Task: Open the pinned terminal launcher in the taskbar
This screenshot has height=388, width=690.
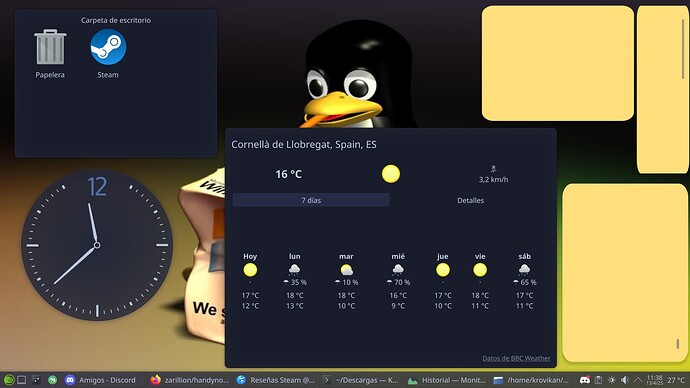Action: [x=37, y=380]
